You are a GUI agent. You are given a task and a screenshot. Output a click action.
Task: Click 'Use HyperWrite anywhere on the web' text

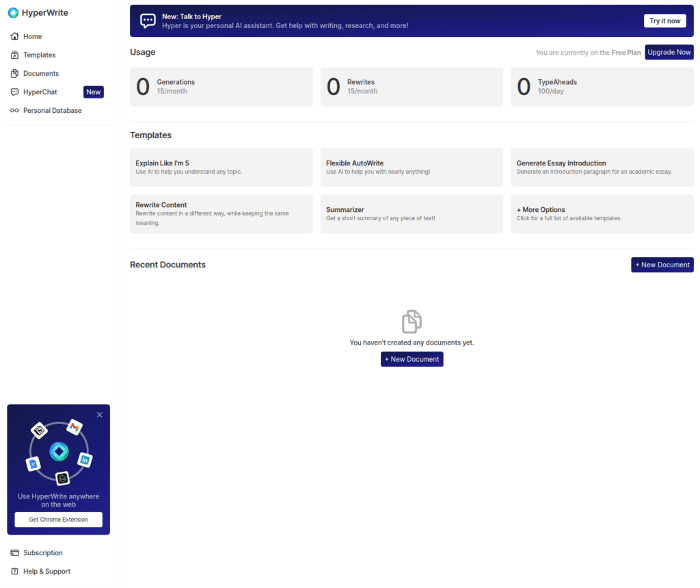tap(59, 500)
